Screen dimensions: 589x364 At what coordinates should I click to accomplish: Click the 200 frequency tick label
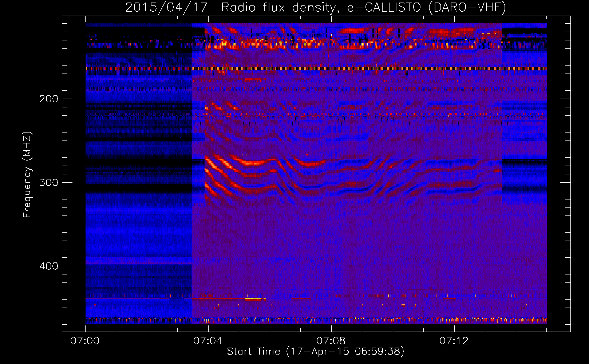pyautogui.click(x=49, y=99)
